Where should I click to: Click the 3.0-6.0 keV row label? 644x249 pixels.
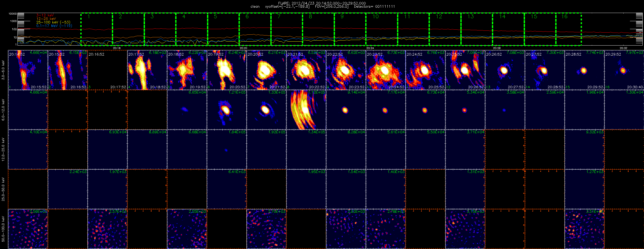click(3, 70)
